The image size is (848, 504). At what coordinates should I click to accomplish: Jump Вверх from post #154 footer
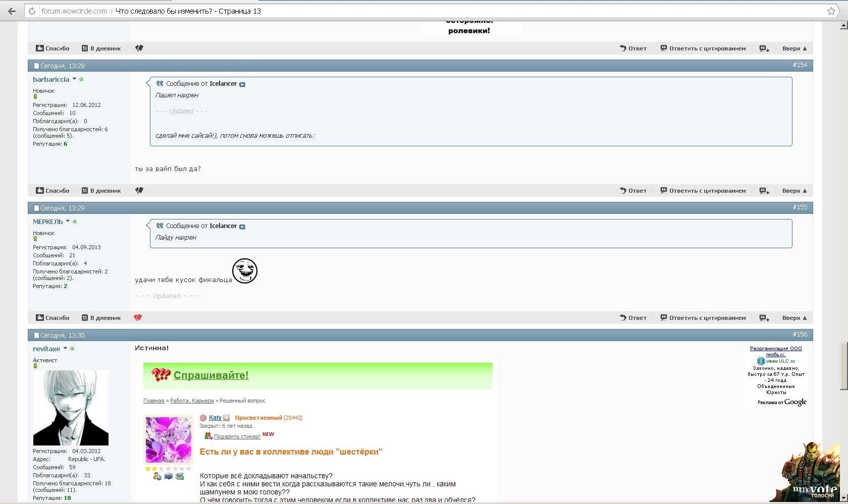tap(794, 191)
